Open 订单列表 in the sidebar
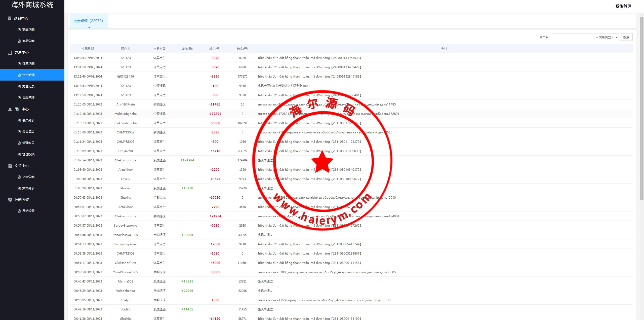644x320 pixels. [28, 64]
